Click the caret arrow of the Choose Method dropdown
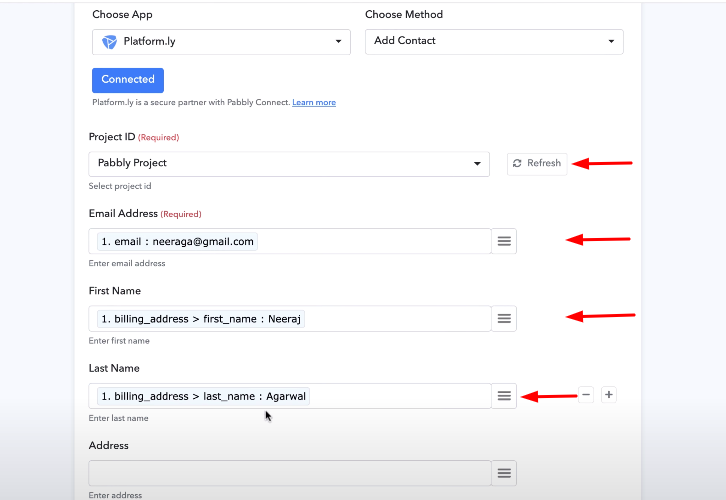 [611, 42]
